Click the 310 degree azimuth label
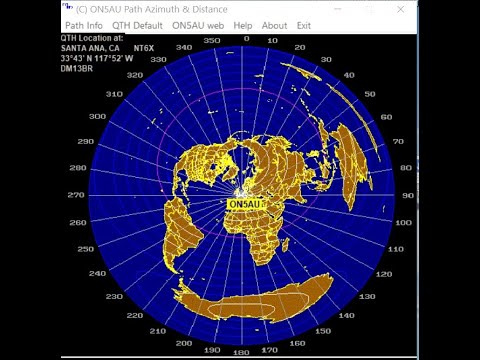 tap(114, 94)
